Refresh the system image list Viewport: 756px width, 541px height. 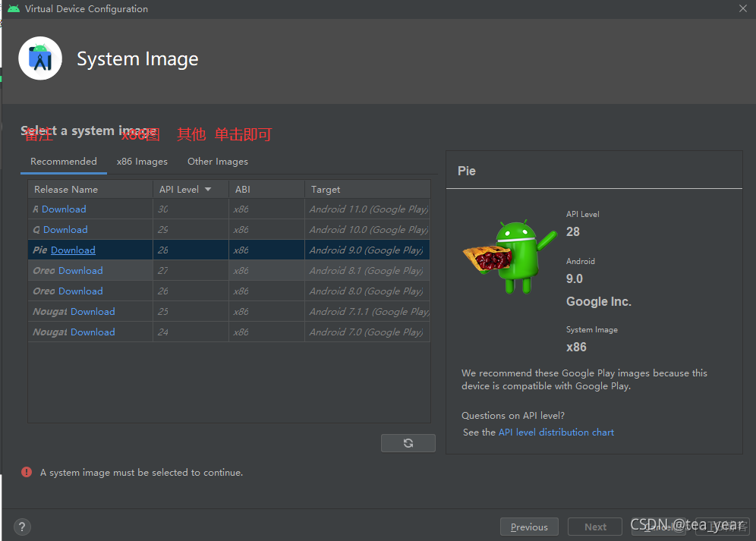pos(408,442)
